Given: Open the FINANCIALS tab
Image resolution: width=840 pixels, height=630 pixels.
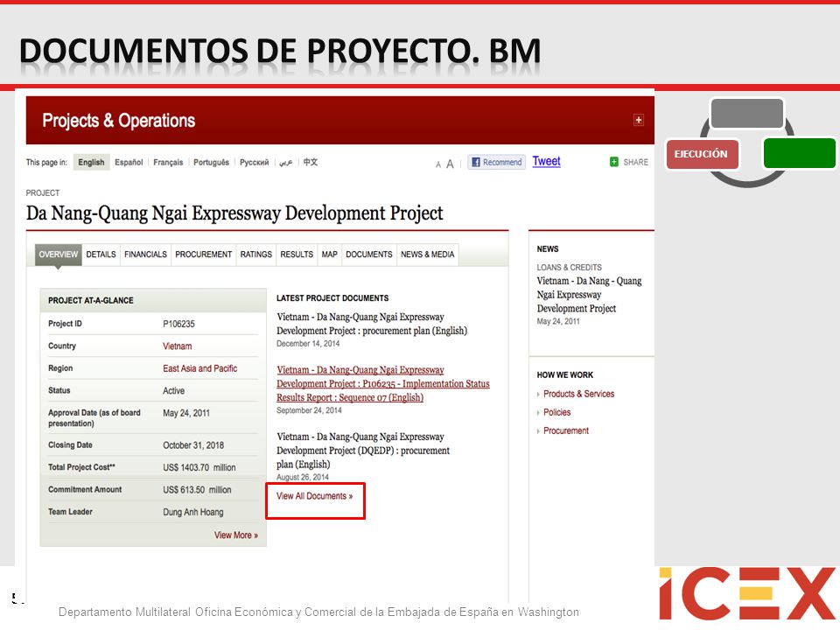Looking at the screenshot, I should (146, 255).
